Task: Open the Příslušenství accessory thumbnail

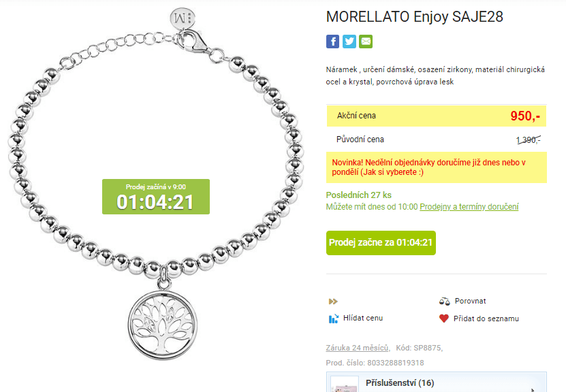Action: coord(344,385)
